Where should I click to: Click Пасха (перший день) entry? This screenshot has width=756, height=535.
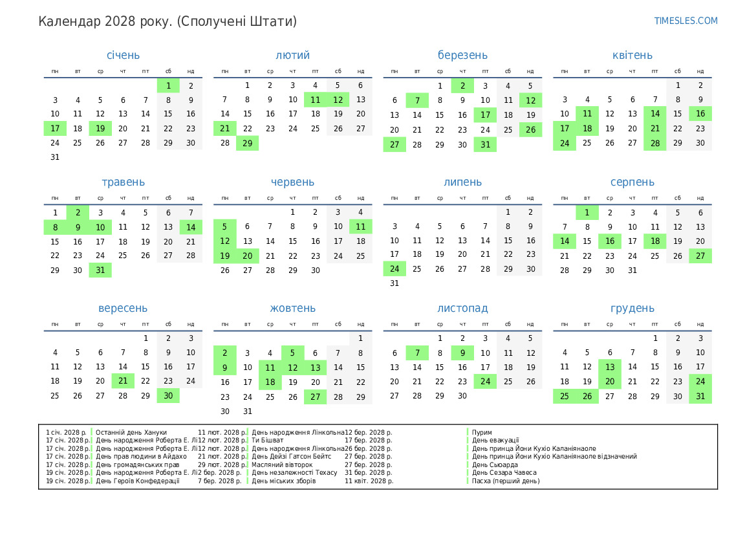[506, 481]
